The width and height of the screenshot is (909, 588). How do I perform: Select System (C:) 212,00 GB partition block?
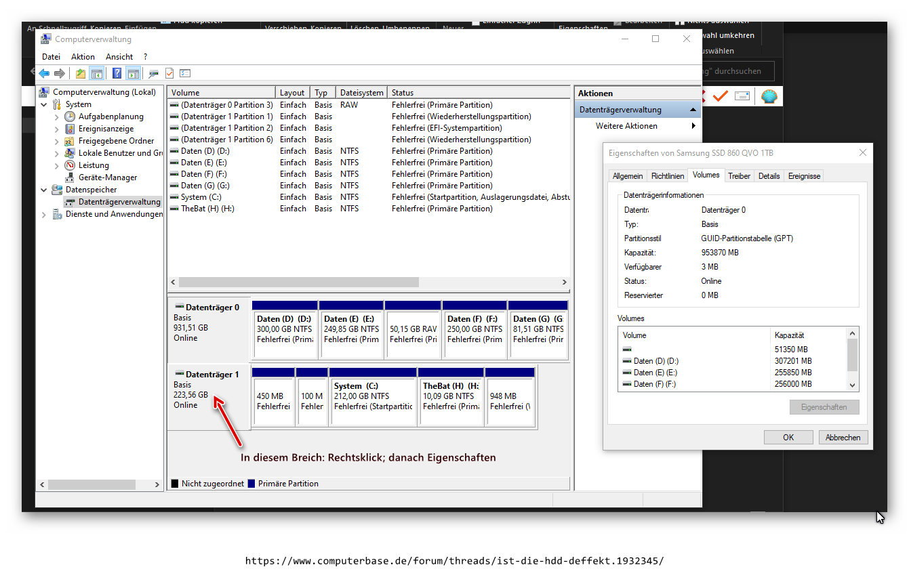pyautogui.click(x=372, y=397)
